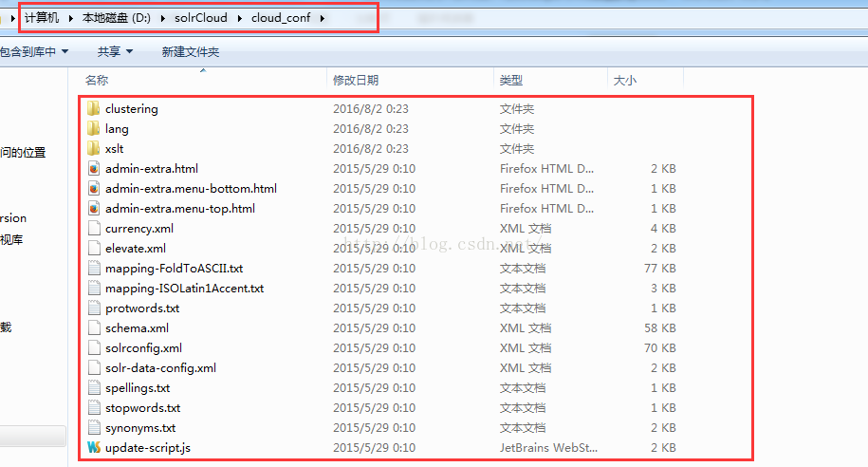
Task: Select file elevate.xml
Action: [x=136, y=248]
